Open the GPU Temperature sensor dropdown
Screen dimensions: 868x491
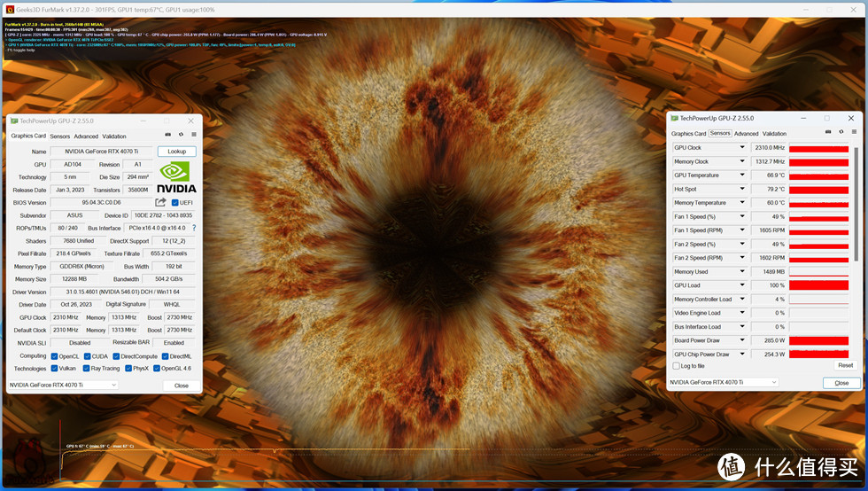click(742, 175)
